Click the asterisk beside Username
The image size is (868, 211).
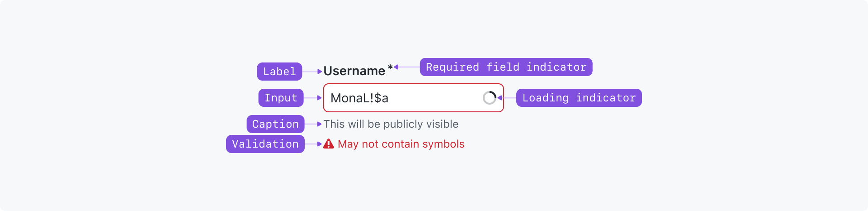pyautogui.click(x=390, y=67)
